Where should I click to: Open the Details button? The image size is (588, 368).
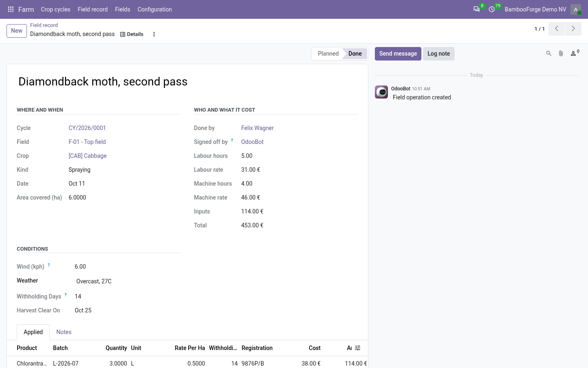[x=131, y=34]
